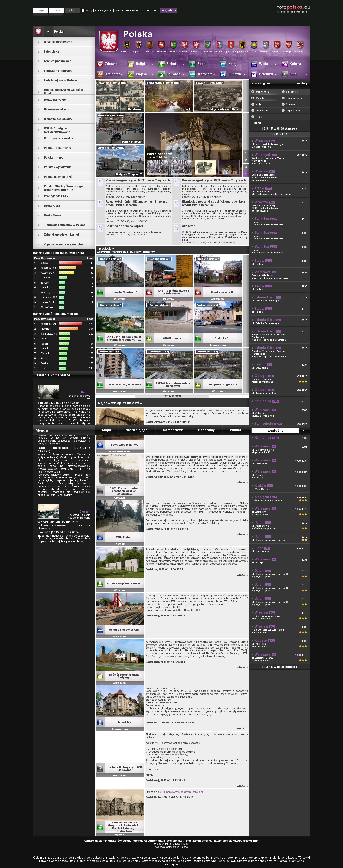The height and width of the screenshot is (868, 343).
Task: Open the Woda category icon
Action: click(x=254, y=64)
